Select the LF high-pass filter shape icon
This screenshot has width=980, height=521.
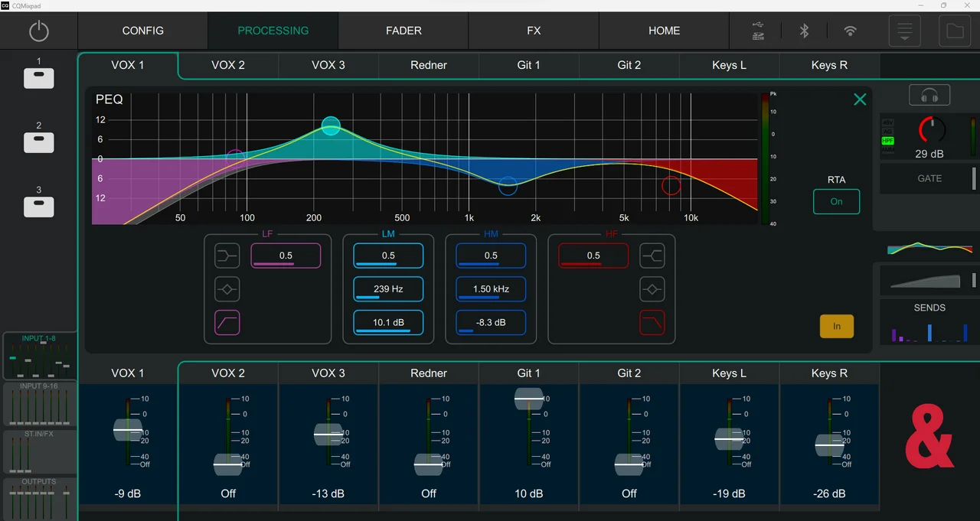227,323
